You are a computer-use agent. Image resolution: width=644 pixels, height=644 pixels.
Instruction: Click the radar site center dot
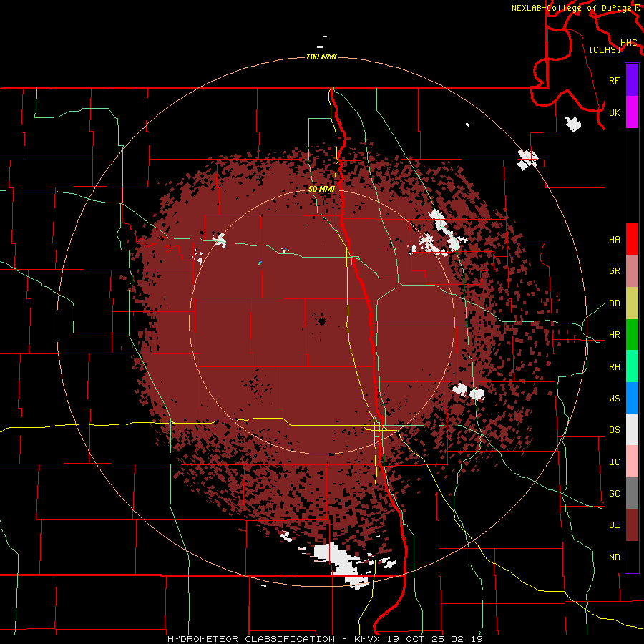coord(322,321)
